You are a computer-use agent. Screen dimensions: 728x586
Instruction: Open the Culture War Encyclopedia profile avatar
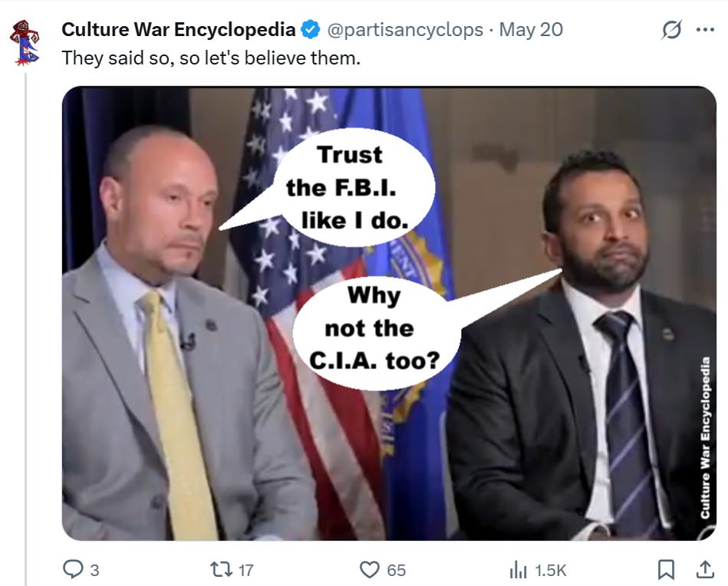point(25,42)
